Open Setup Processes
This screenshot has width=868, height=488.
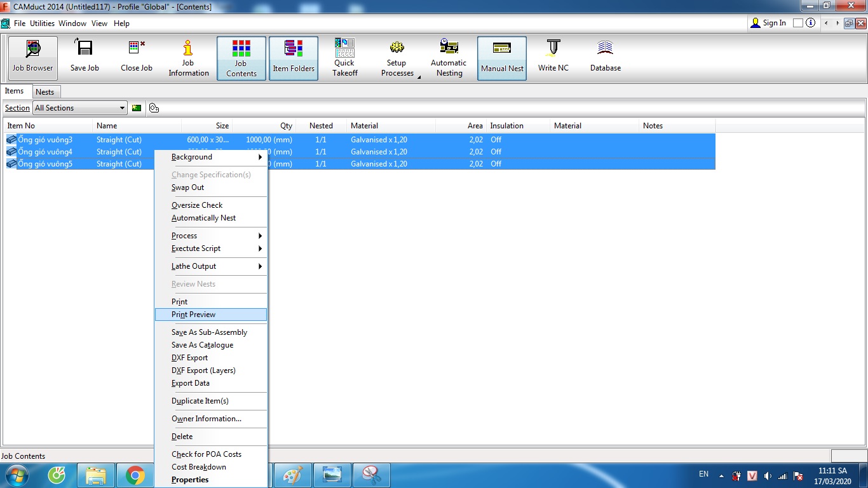click(x=397, y=58)
